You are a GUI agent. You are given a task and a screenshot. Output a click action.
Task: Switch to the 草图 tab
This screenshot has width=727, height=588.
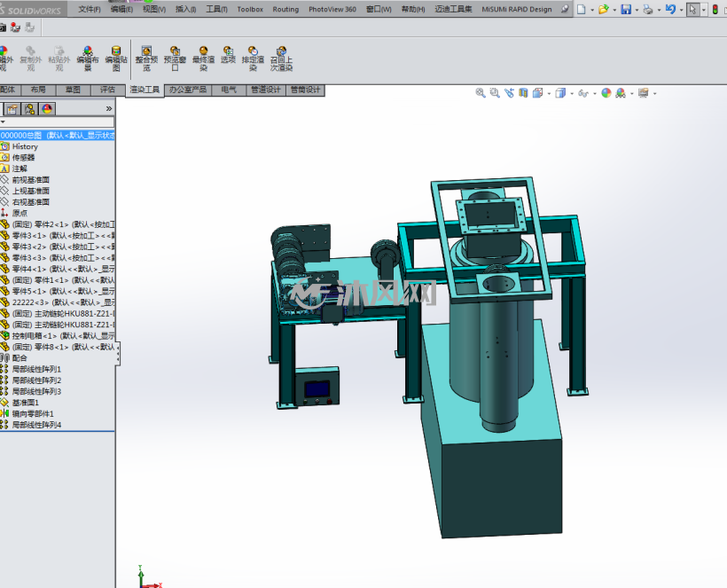[x=73, y=90]
